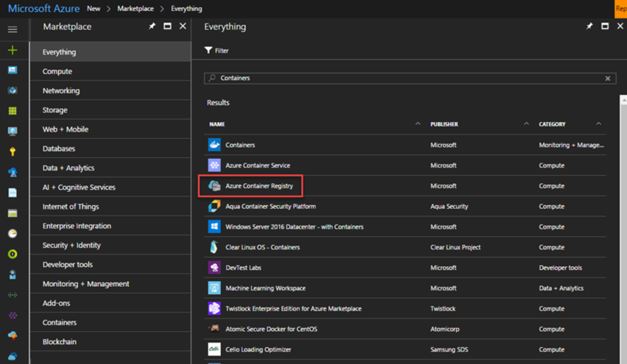Sort results by the NAME column arrow

418,124
